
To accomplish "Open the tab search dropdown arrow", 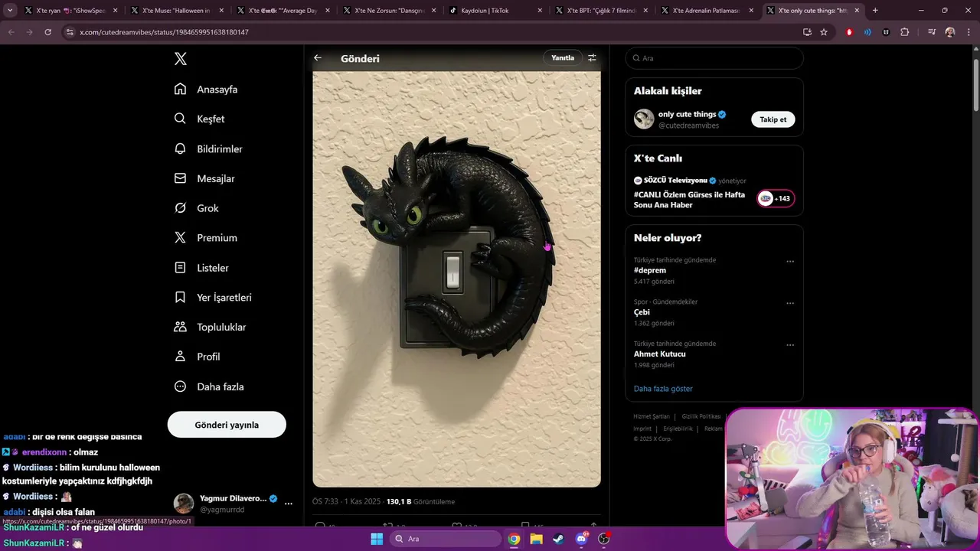I will [x=10, y=11].
